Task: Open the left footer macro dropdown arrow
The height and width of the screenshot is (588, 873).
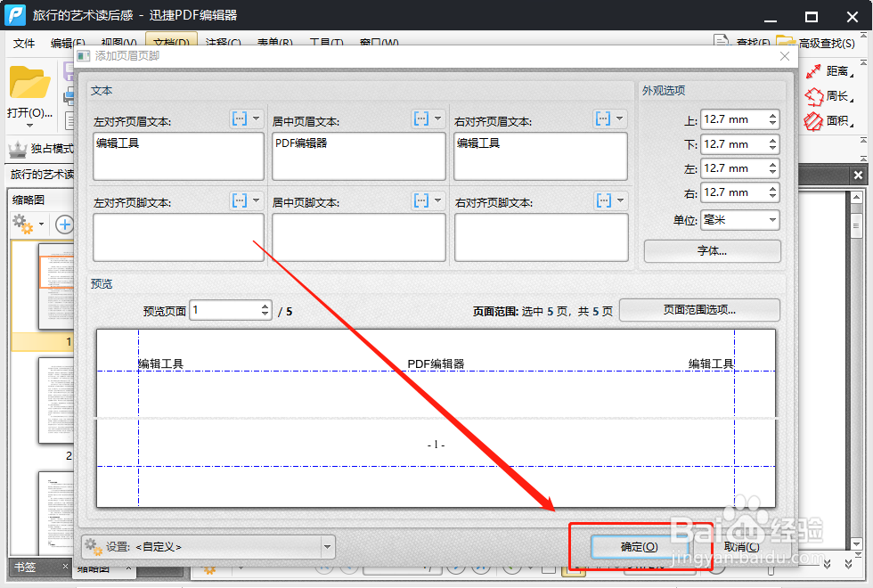Action: pos(257,200)
